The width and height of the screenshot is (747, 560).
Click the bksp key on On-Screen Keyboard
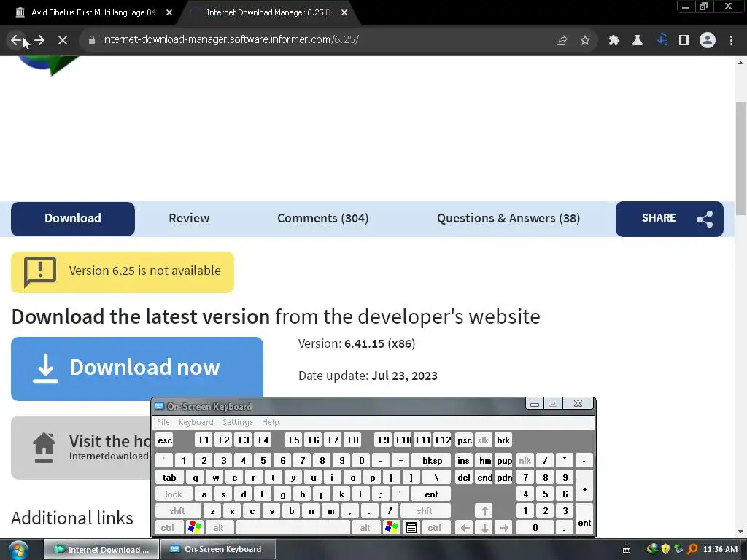click(432, 461)
